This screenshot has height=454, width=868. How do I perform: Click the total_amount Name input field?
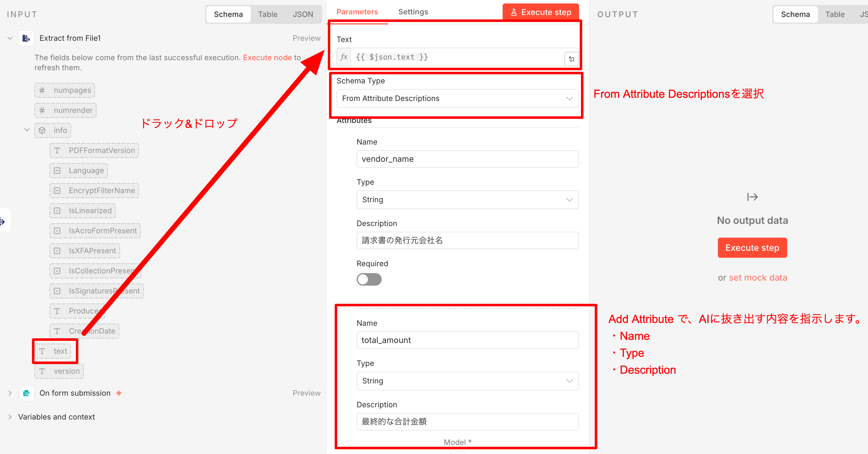click(467, 340)
